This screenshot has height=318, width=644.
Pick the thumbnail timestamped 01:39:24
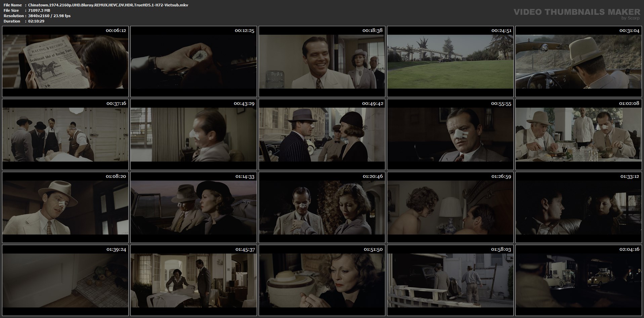65,280
